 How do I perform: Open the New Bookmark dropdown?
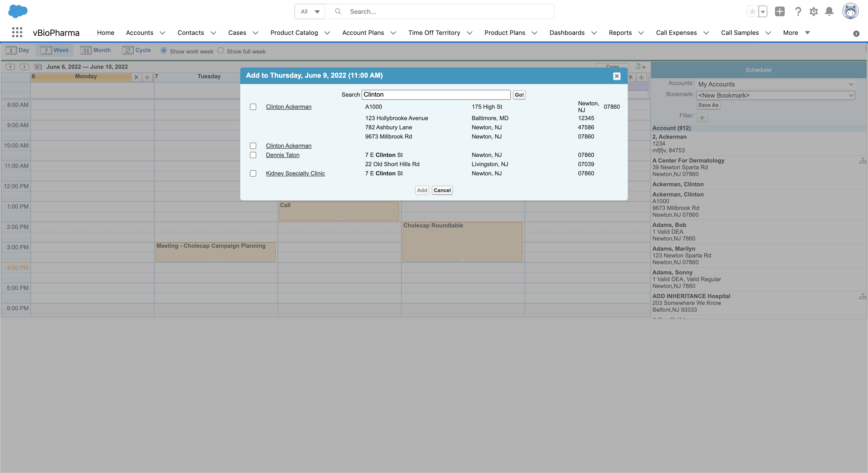tap(775, 95)
